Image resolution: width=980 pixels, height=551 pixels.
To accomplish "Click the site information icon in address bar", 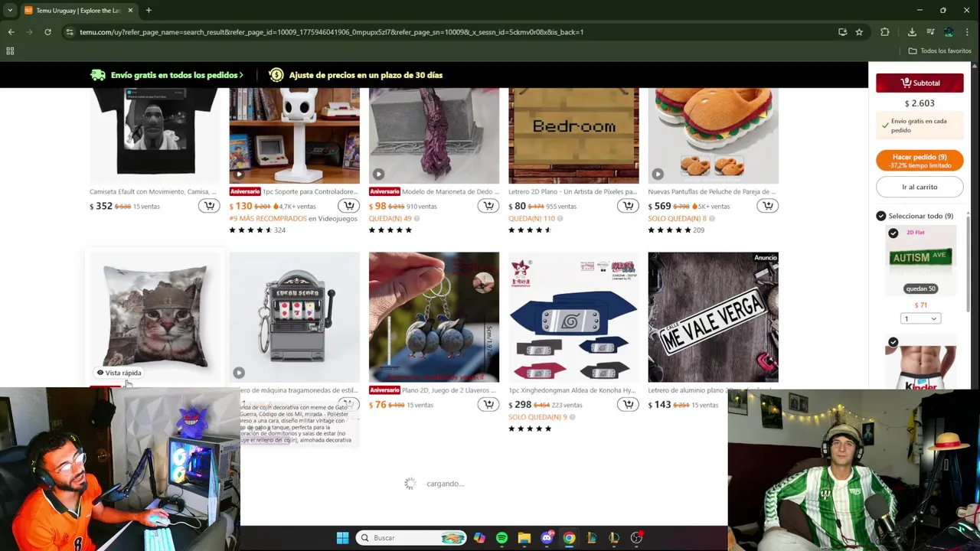I will click(x=70, y=32).
